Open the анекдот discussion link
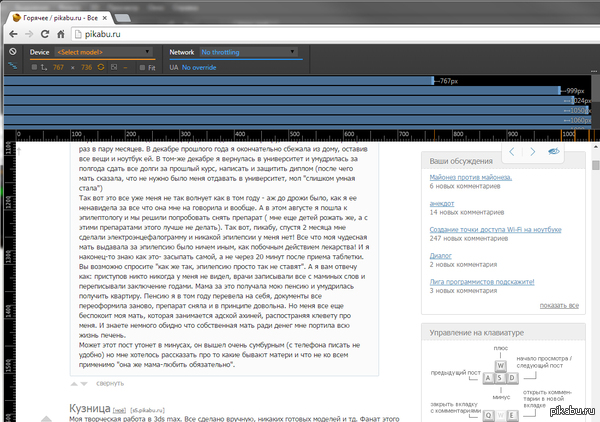 (442, 204)
